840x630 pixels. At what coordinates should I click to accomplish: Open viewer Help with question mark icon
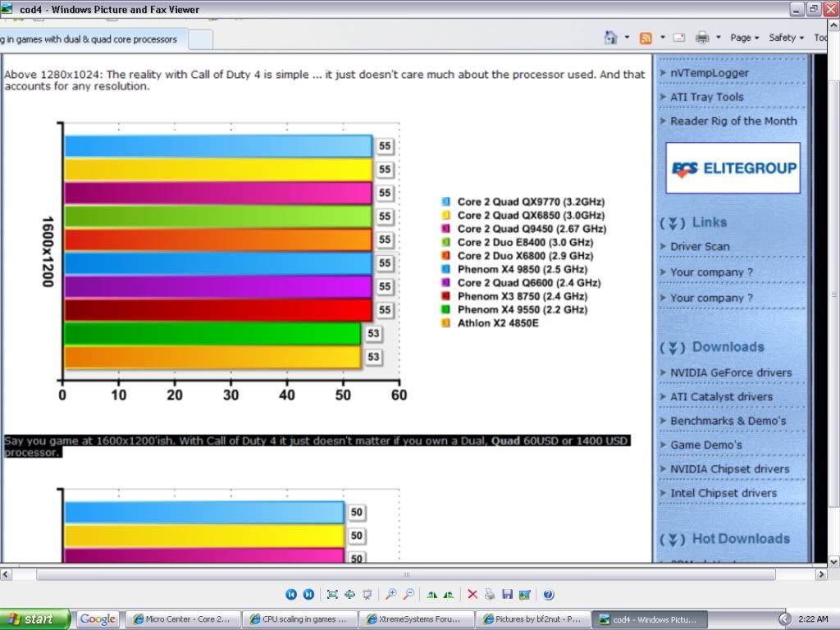pos(549,595)
